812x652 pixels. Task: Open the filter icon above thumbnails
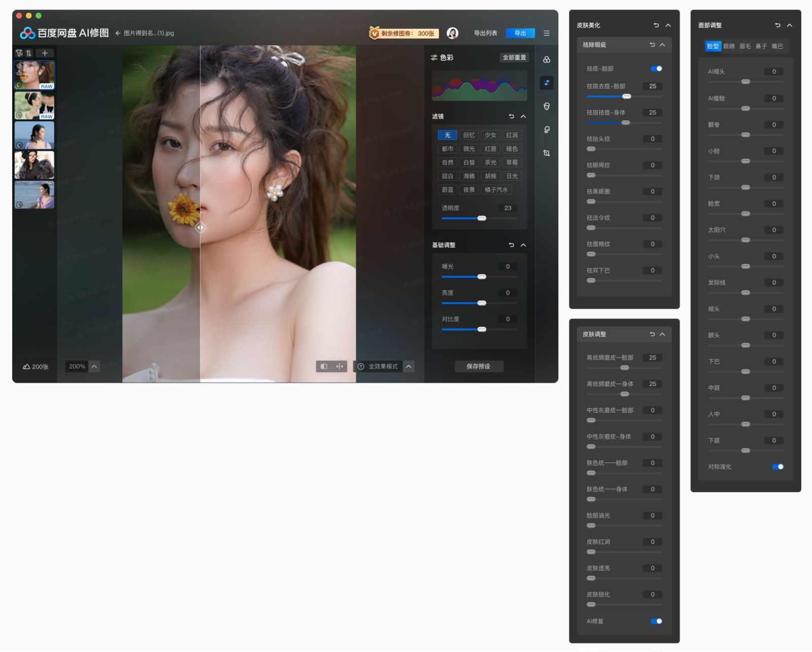[x=19, y=53]
